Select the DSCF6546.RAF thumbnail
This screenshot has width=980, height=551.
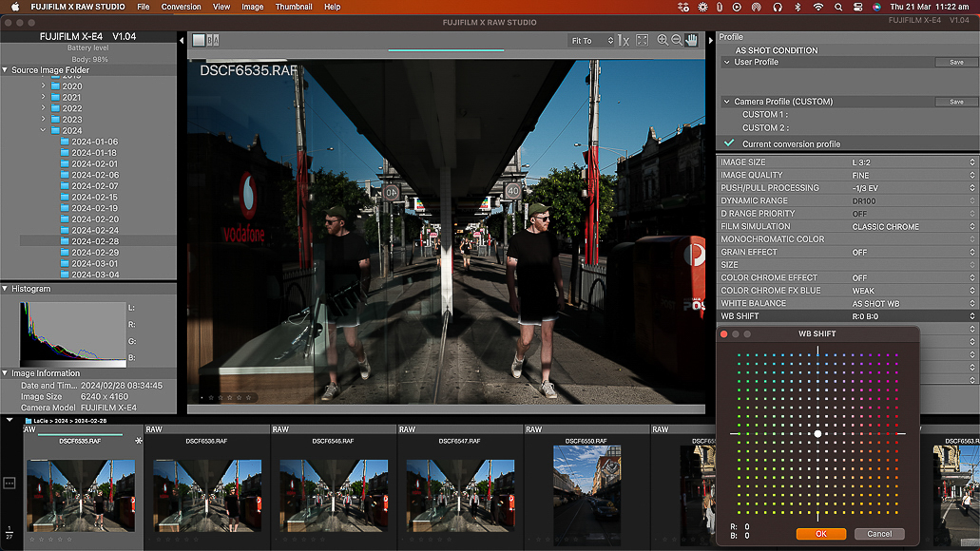point(334,495)
